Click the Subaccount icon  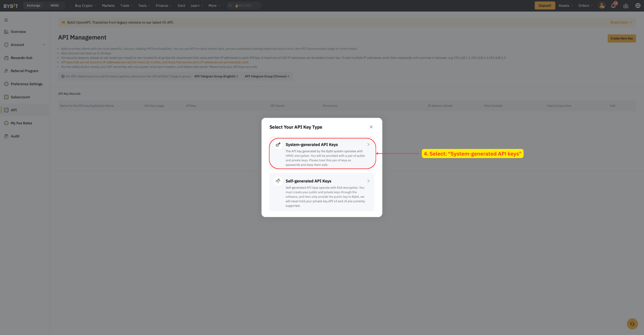[x=6, y=97]
